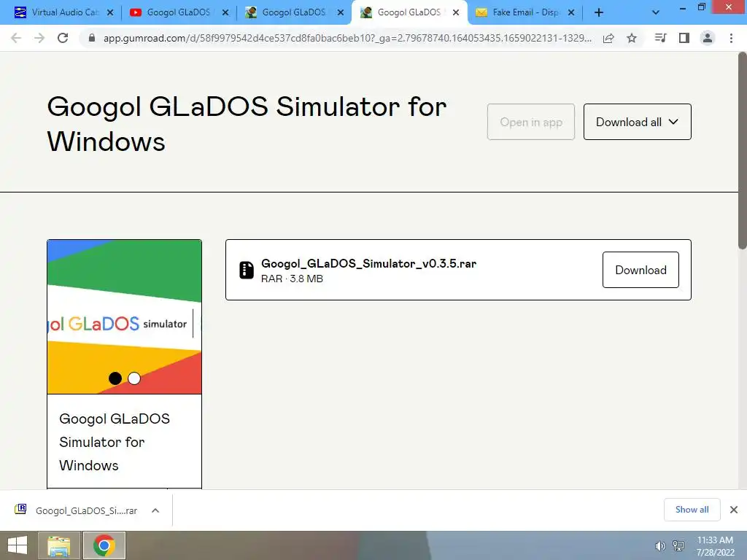Screen dimensions: 747x560
Task: Go back to the previous page
Action: pyautogui.click(x=16, y=38)
